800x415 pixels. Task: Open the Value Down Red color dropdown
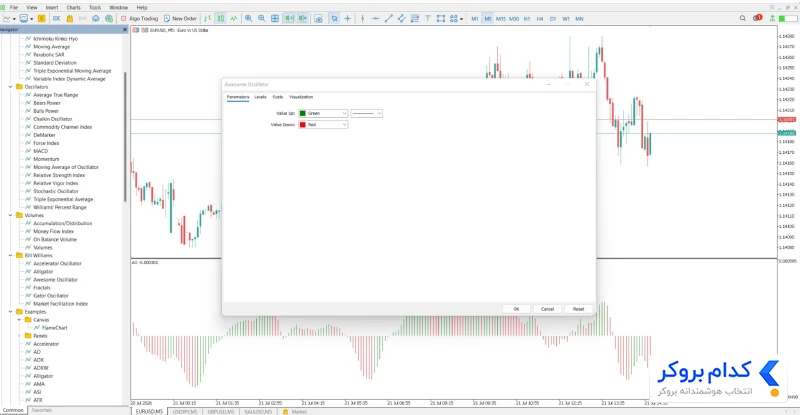click(323, 125)
